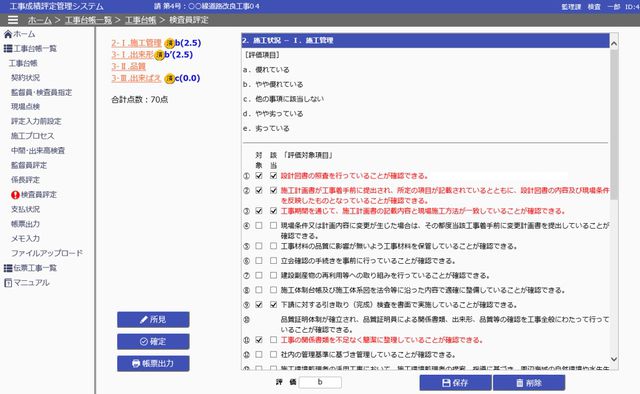
Task: Click the scroll down arrow of the panel
Action: coord(614,359)
